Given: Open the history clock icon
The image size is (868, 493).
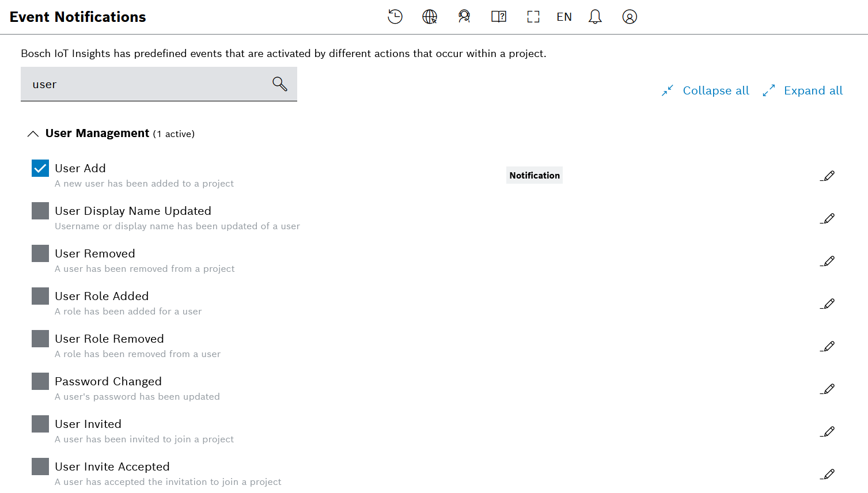Looking at the screenshot, I should click(x=395, y=17).
